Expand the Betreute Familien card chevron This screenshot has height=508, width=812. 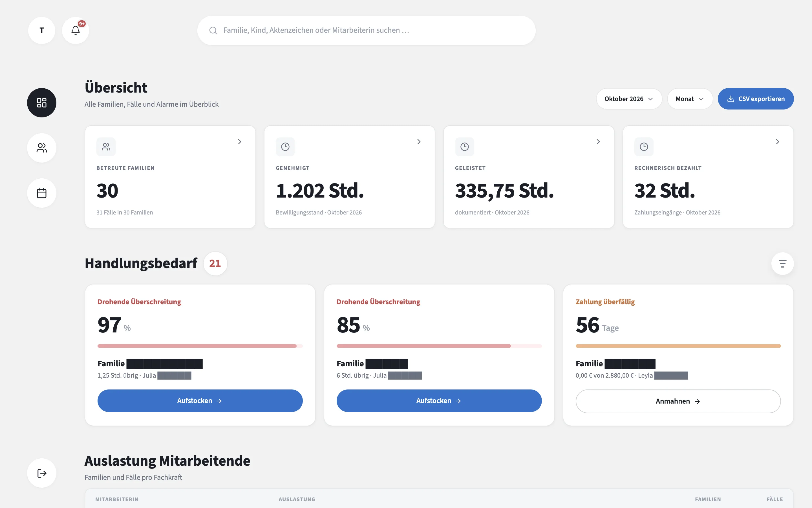tap(240, 142)
